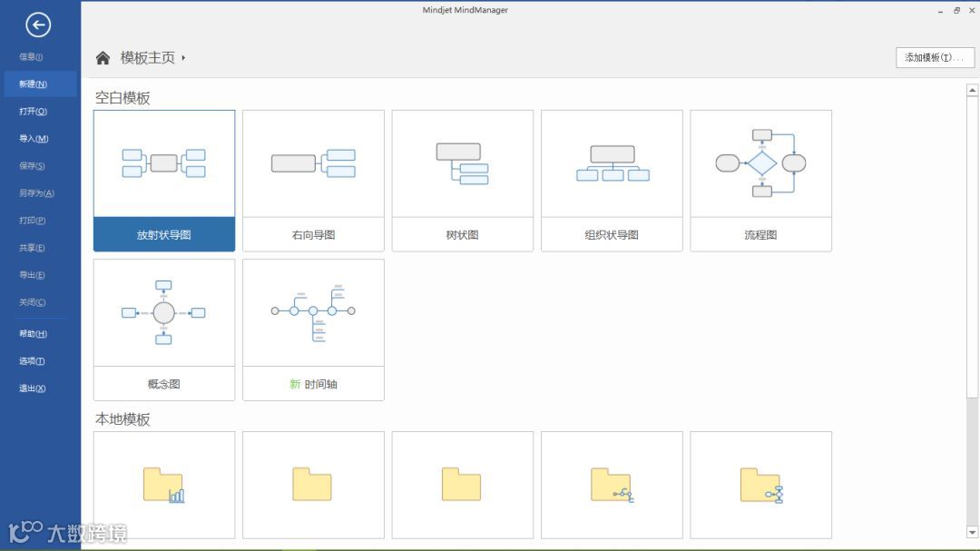Screen dimensions: 980x551
Task: Click the 新 时间轴 label
Action: tap(313, 384)
